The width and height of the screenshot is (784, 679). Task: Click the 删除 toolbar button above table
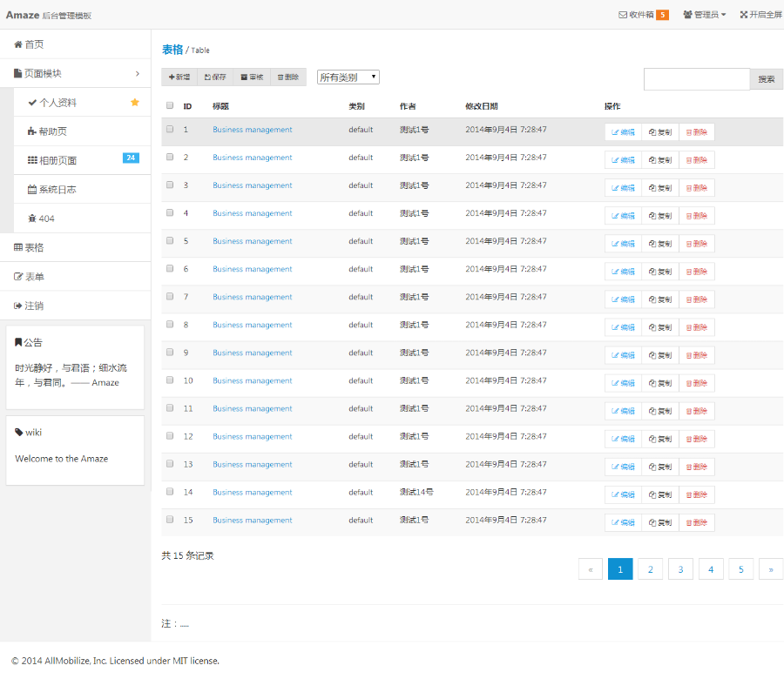288,77
